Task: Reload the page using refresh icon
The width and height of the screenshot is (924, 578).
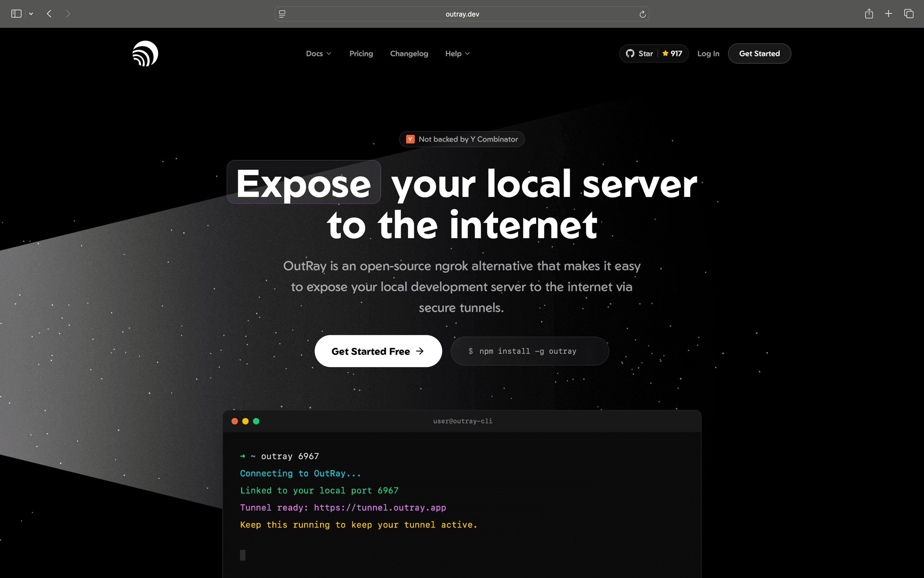Action: tap(642, 14)
